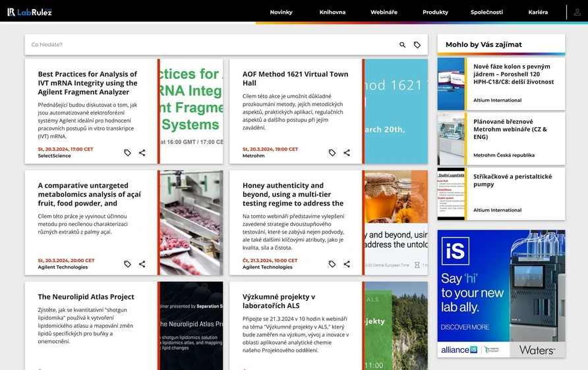Open the raspberry conveyor thumbnail image

point(192,223)
